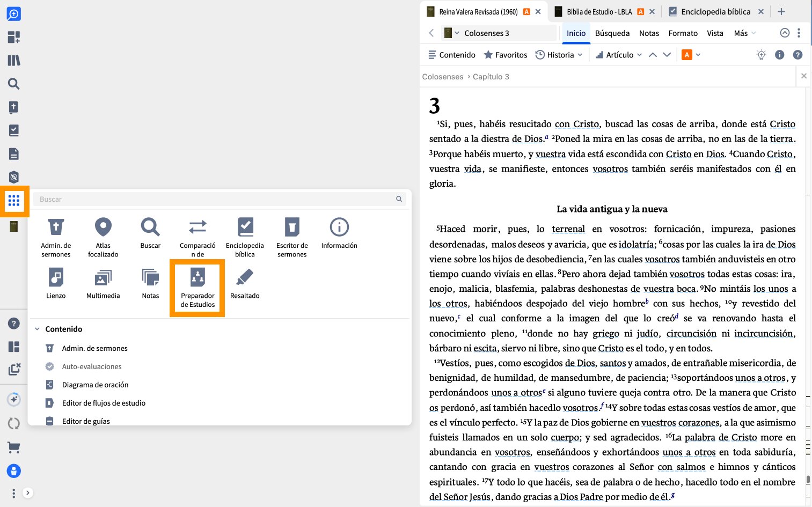This screenshot has height=507, width=812.
Task: Open the user account icon in sidebar
Action: (14, 471)
